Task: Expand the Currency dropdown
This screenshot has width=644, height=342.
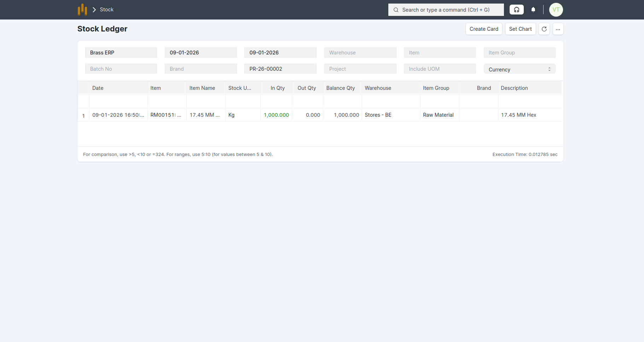Action: 519,69
